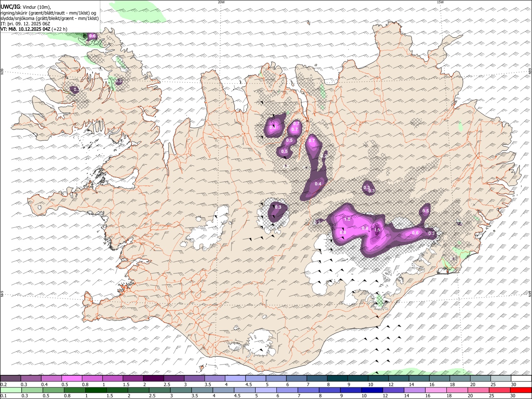532x399 pixels.
Task: Click the 1.9 snowfall value on the map
Action: (377, 229)
